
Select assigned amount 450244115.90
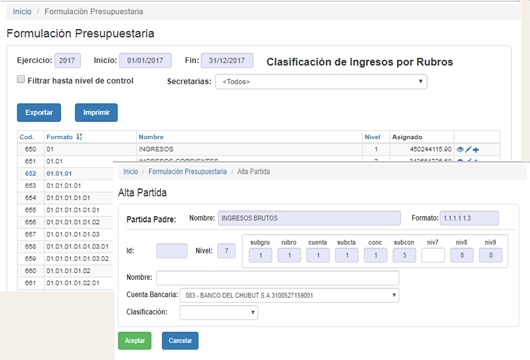422,149
